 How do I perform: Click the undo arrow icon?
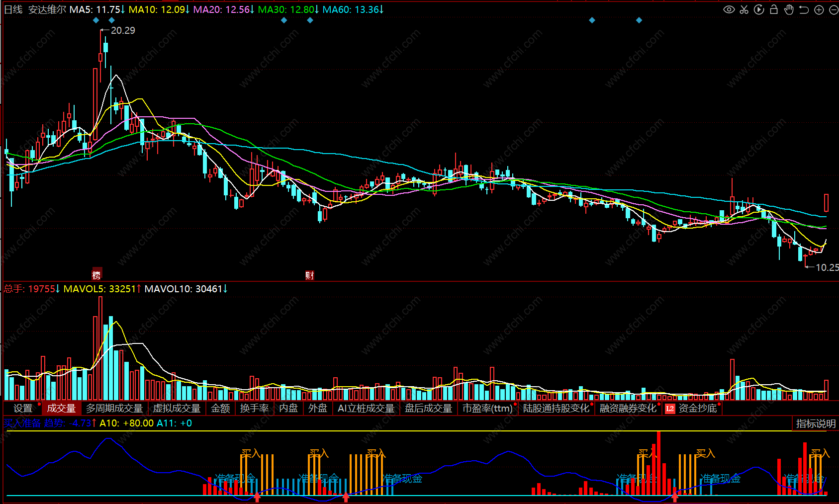point(804,9)
